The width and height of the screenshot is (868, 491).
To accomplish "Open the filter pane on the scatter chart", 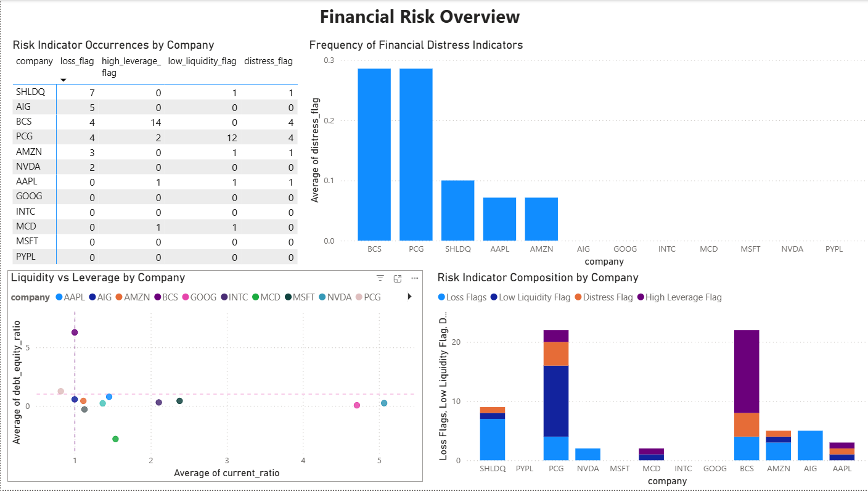I will (379, 278).
